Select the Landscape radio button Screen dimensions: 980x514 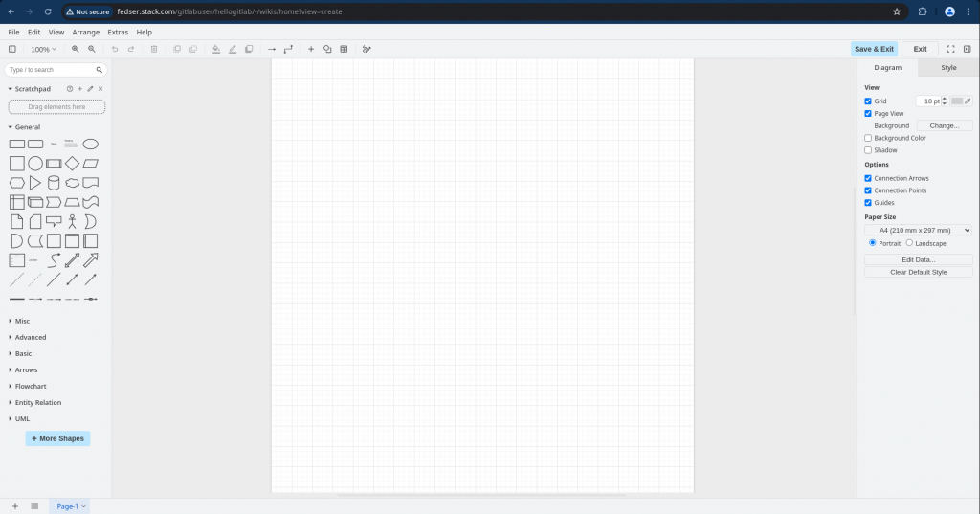pyautogui.click(x=909, y=243)
